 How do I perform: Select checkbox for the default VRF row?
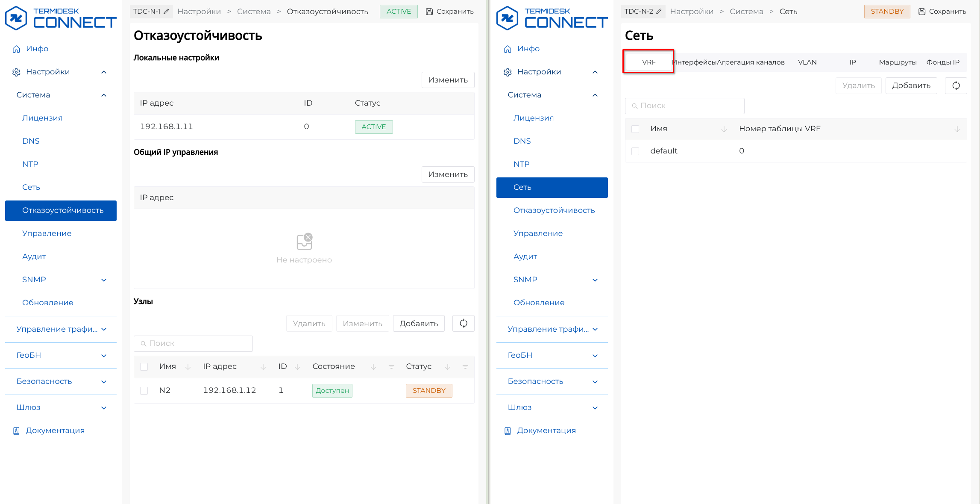(x=635, y=151)
